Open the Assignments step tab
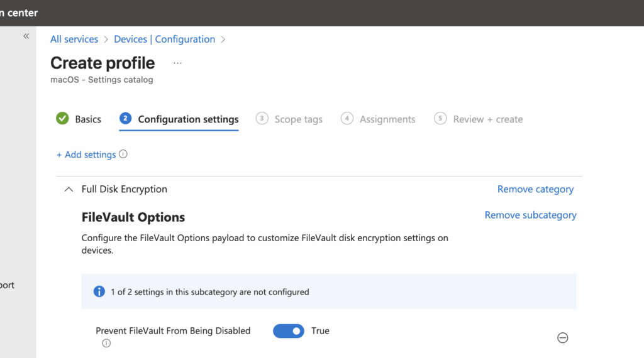This screenshot has width=644, height=358. click(x=387, y=119)
